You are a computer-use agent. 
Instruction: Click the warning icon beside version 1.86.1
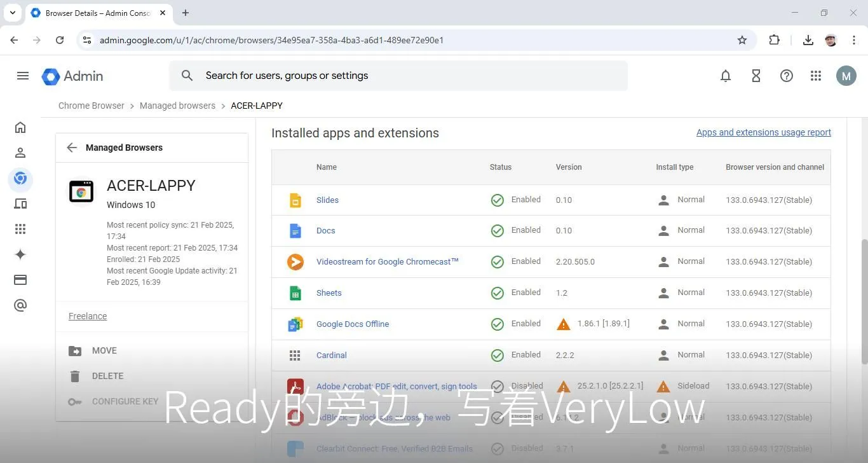pos(563,324)
